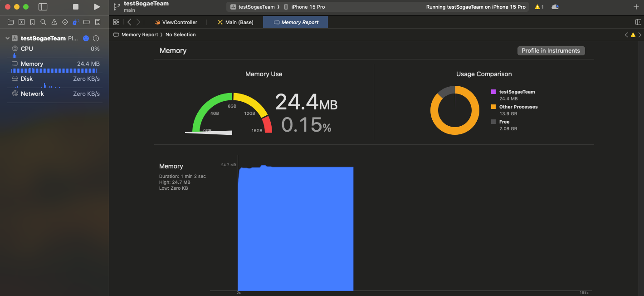Open the Bookmark navigator
The image size is (644, 296).
(32, 22)
